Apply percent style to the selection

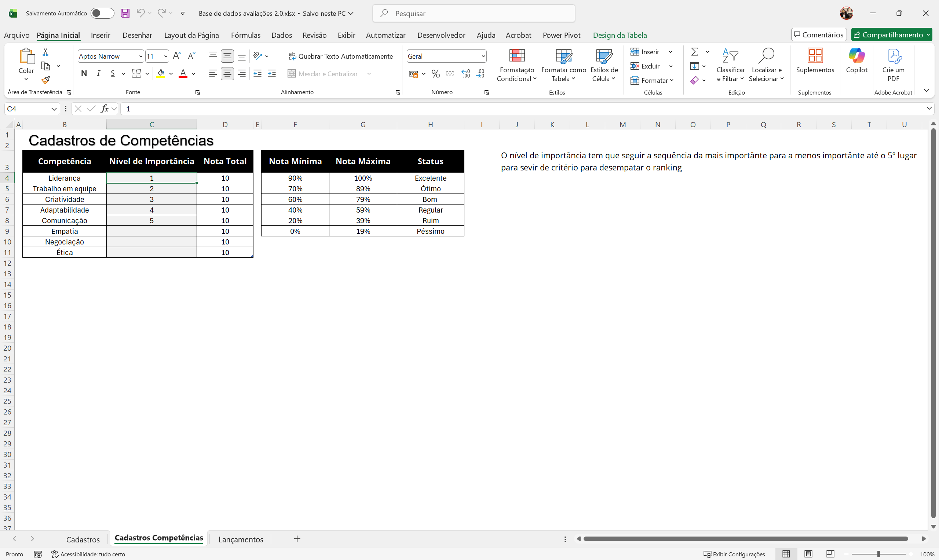click(435, 74)
